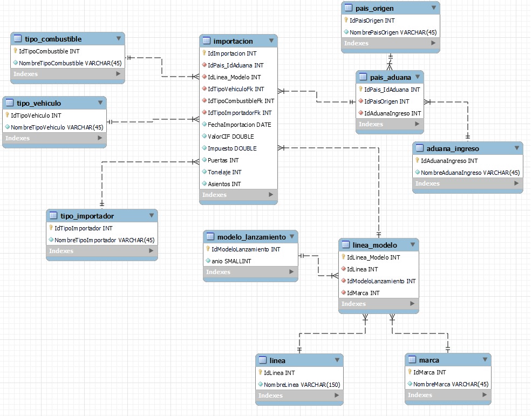The image size is (532, 416).
Task: Click the table icon of linea_modelo
Action: coord(345,245)
